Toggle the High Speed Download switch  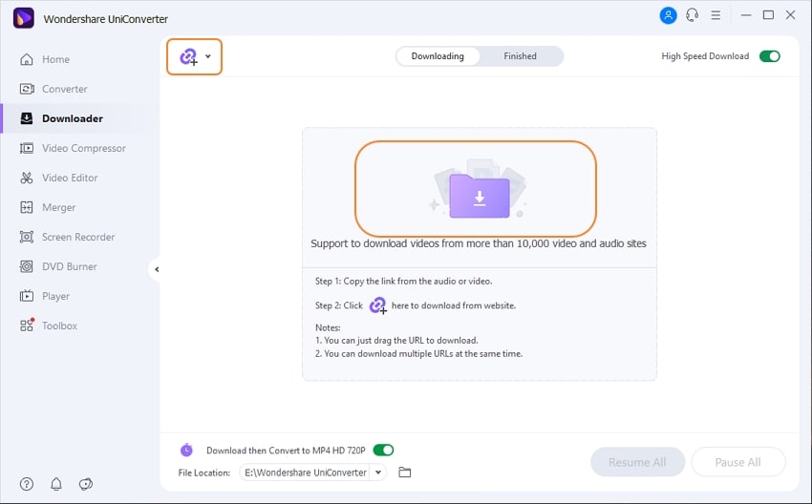pyautogui.click(x=770, y=56)
